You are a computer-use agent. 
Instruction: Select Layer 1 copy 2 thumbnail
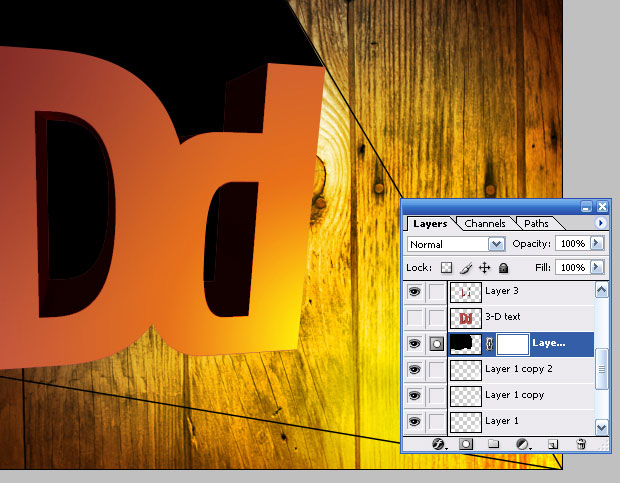pyautogui.click(x=466, y=370)
